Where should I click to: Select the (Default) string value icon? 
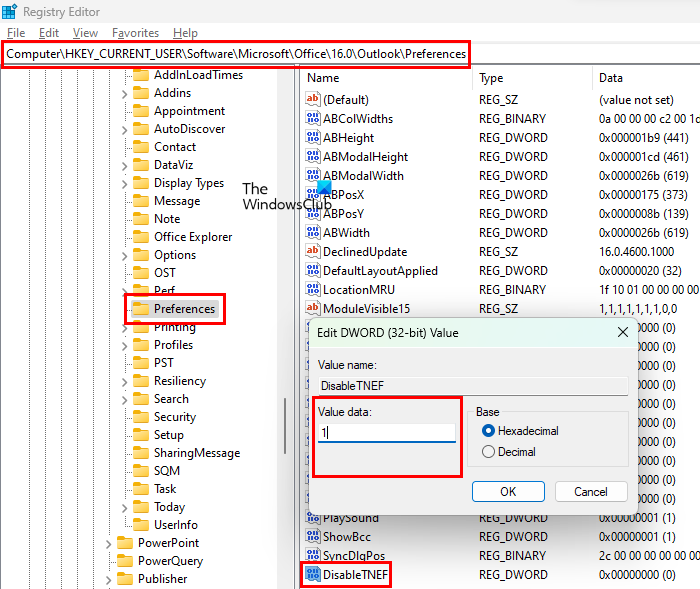312,99
